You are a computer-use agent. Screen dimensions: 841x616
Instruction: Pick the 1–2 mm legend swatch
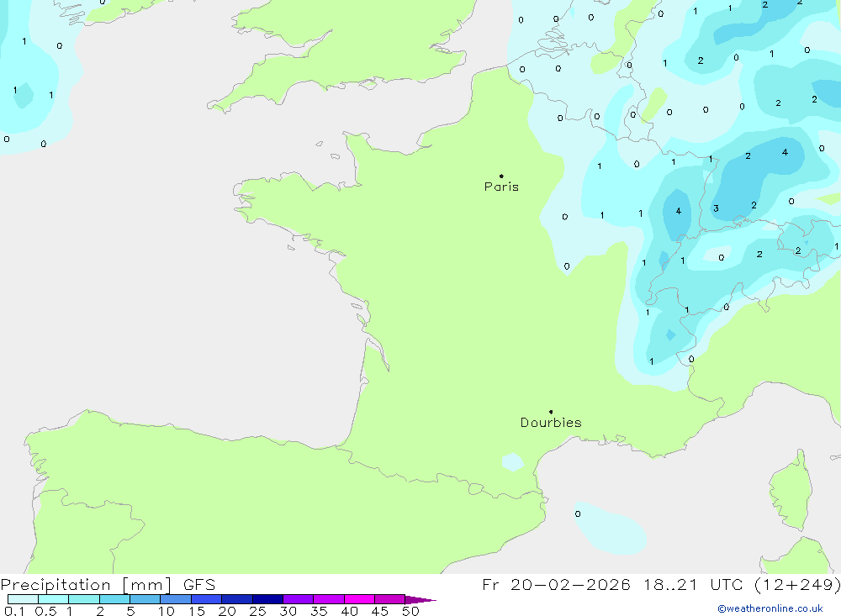click(x=84, y=599)
